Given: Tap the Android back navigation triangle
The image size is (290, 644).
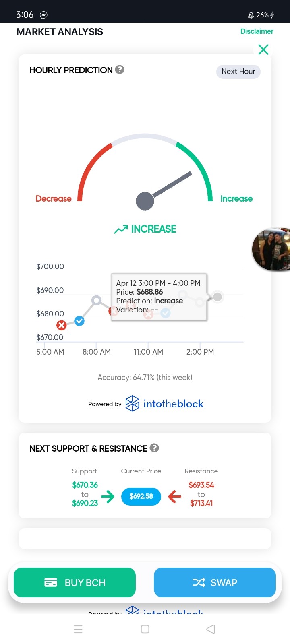Looking at the screenshot, I should click(x=211, y=629).
